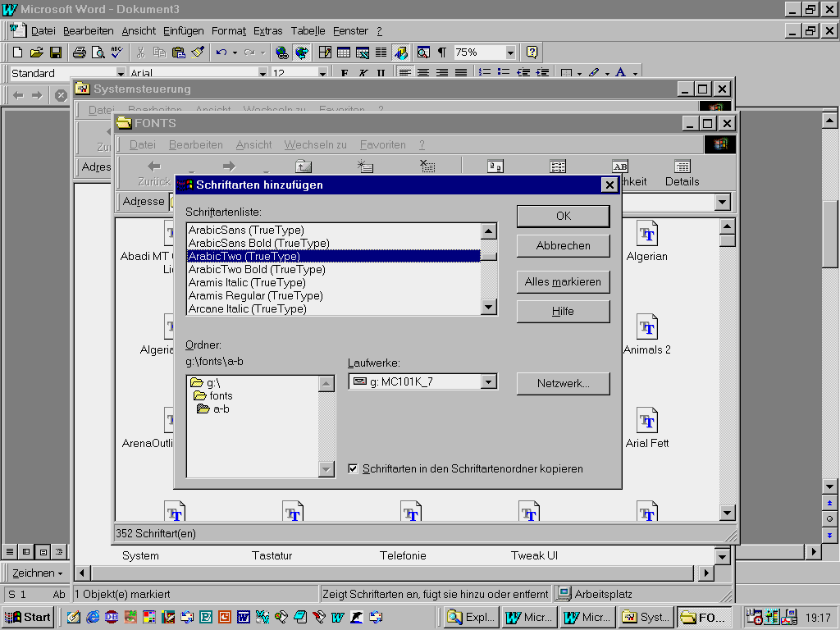This screenshot has height=630, width=840.
Task: Create a new Word document
Action: pos(18,52)
